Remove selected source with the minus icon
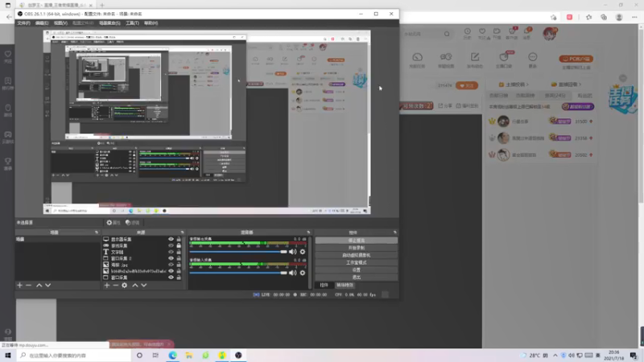This screenshot has height=362, width=644. pyautogui.click(x=115, y=286)
